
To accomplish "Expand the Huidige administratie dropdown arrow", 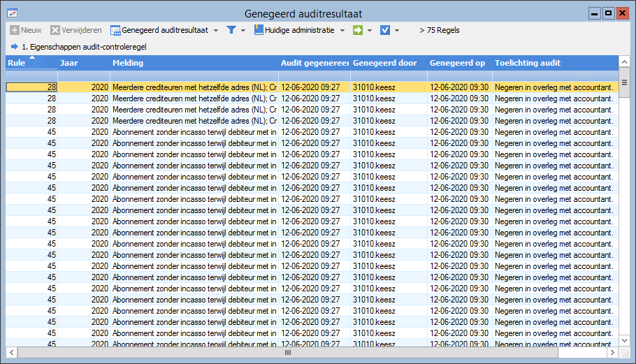I will point(342,31).
